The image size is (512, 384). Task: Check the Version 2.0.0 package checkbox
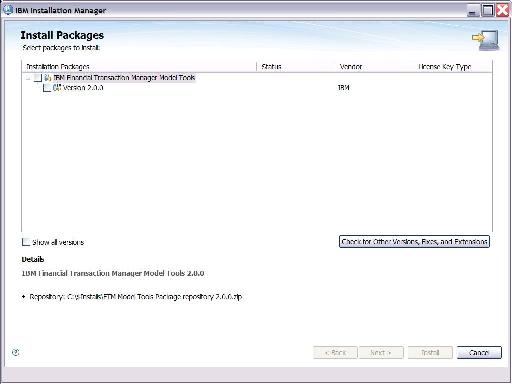pos(47,88)
